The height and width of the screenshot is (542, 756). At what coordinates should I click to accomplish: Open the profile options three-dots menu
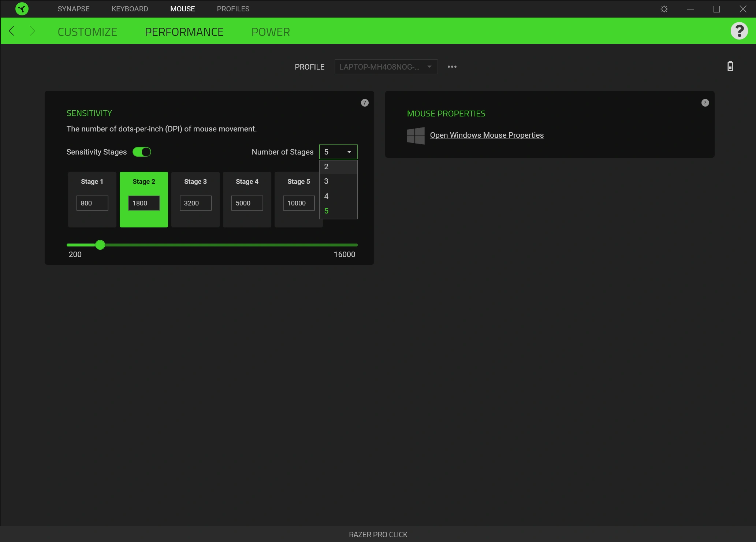point(452,67)
